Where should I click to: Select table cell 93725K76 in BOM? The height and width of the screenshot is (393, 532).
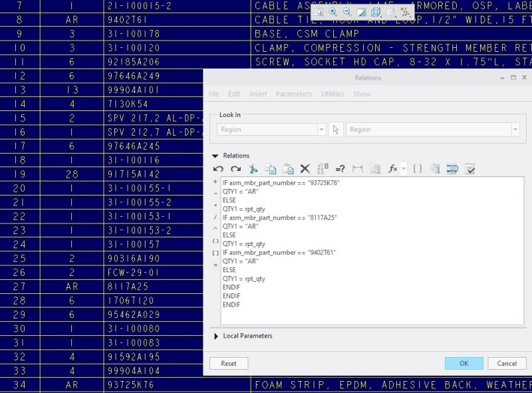click(130, 385)
